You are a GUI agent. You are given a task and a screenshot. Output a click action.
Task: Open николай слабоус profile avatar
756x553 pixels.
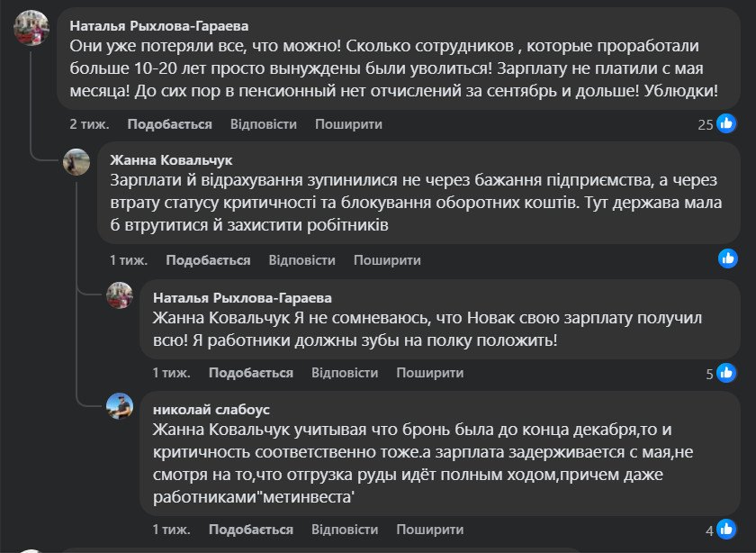click(120, 407)
